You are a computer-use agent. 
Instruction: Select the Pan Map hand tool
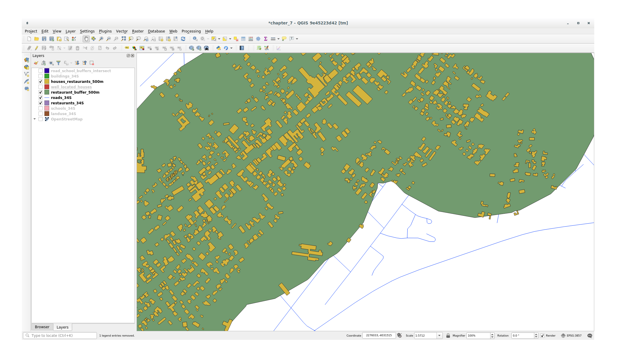(86, 39)
